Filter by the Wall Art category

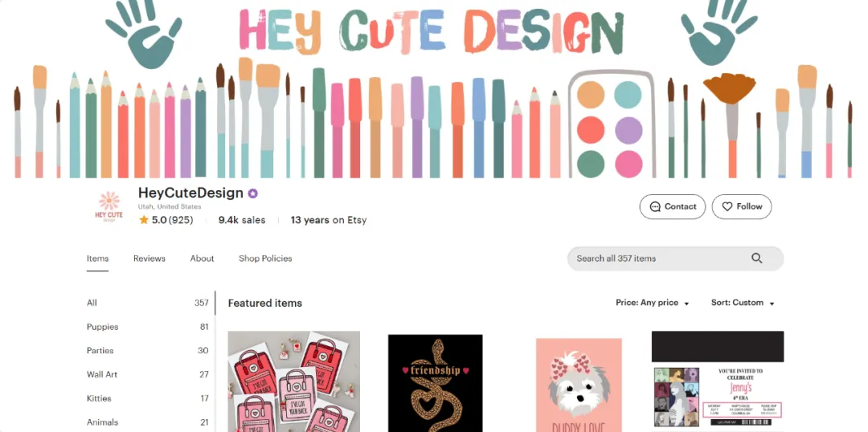pyautogui.click(x=102, y=374)
